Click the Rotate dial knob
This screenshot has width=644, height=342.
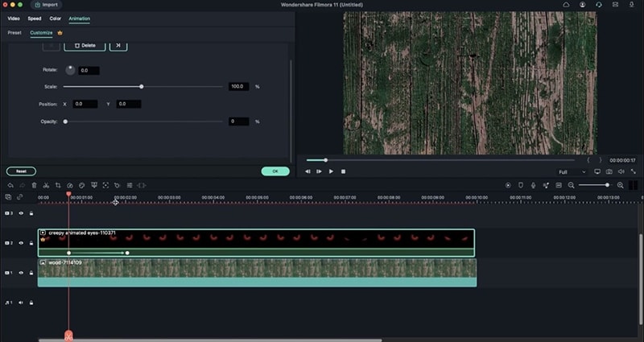pyautogui.click(x=70, y=70)
